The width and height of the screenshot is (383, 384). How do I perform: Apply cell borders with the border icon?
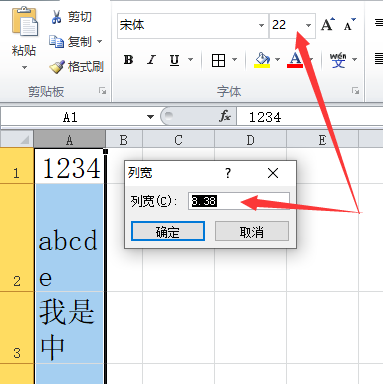218,60
